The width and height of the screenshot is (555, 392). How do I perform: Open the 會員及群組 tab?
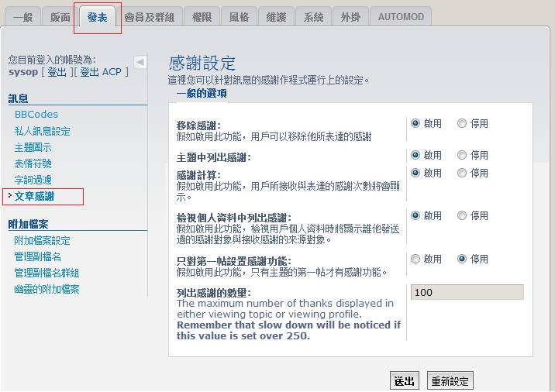(x=149, y=17)
